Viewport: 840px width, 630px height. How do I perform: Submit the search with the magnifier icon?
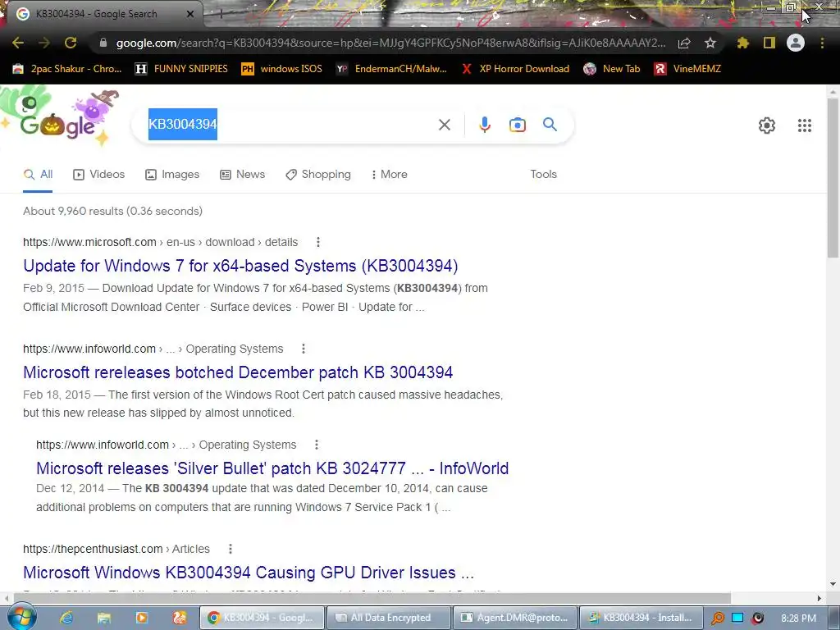tap(550, 125)
